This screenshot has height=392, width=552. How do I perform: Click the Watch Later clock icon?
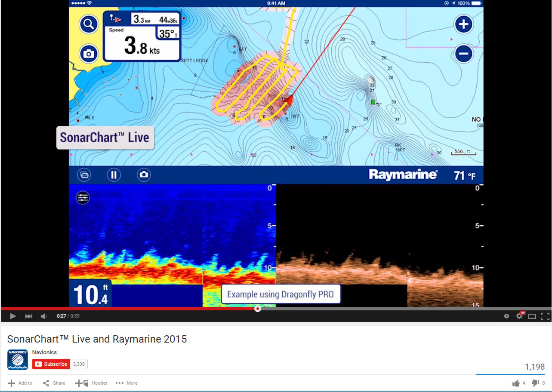[x=506, y=316]
